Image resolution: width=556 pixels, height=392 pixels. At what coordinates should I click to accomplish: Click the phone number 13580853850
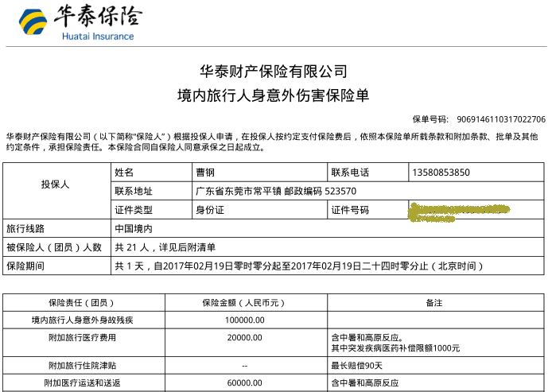point(441,172)
